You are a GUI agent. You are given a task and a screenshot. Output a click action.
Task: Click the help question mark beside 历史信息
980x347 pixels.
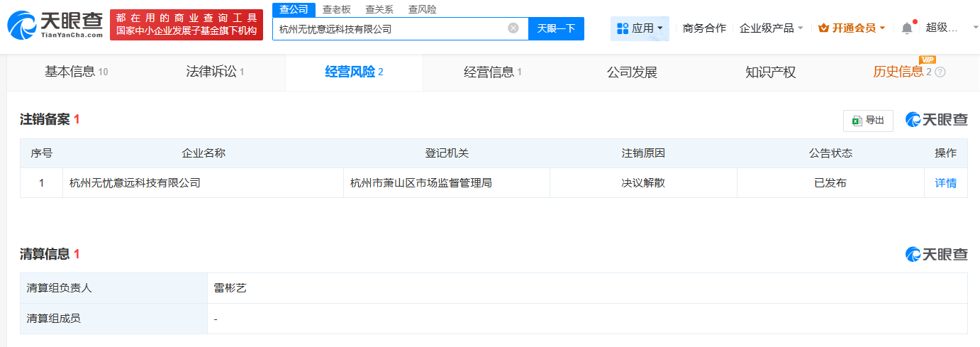click(x=940, y=72)
